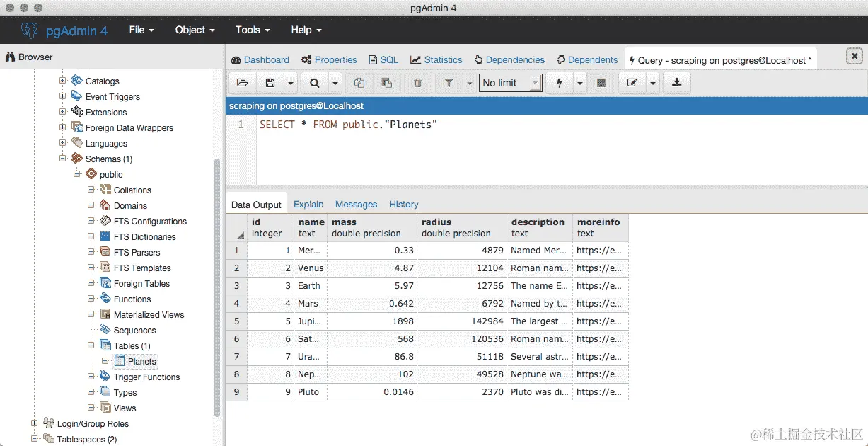Click the description column header
This screenshot has width=868, height=446.
click(540, 228)
